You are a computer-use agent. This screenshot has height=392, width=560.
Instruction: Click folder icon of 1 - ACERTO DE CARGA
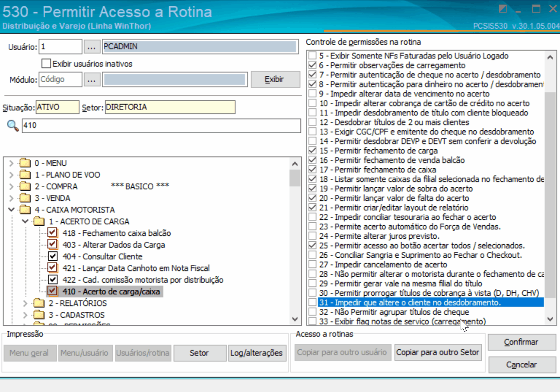[39, 222]
